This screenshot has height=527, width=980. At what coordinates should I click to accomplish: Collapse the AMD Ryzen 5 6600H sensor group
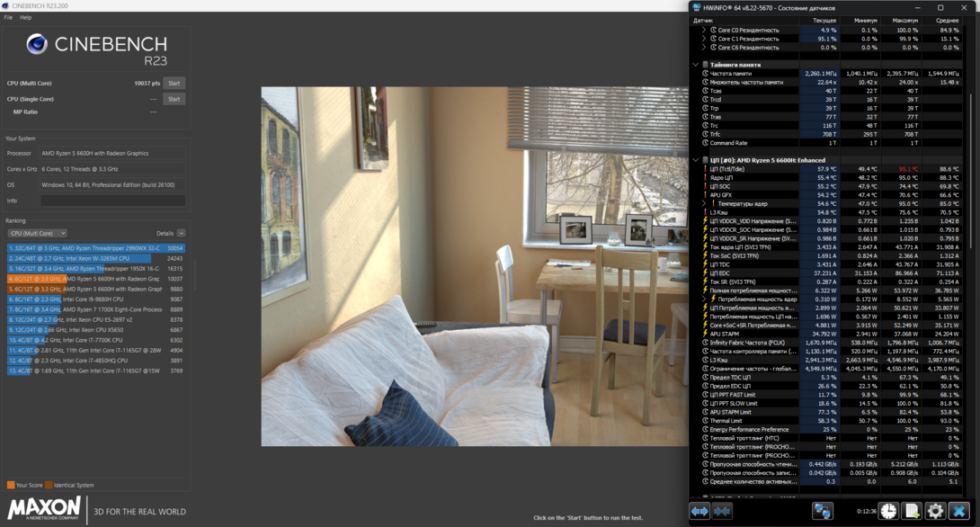pos(695,160)
